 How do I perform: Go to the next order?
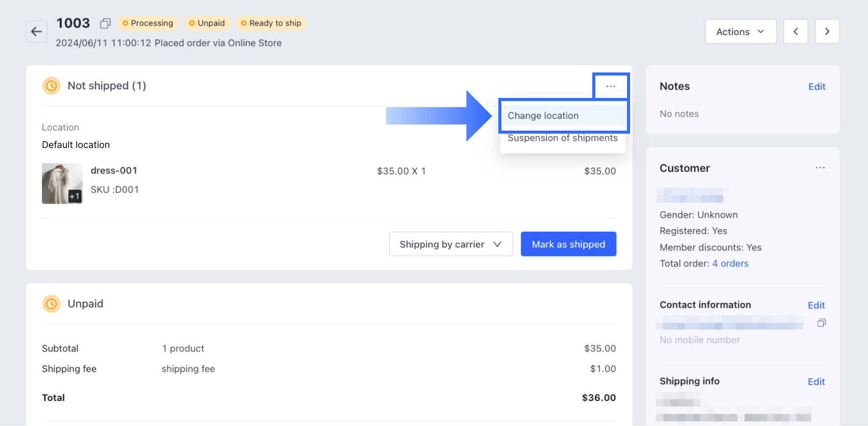[x=827, y=32]
